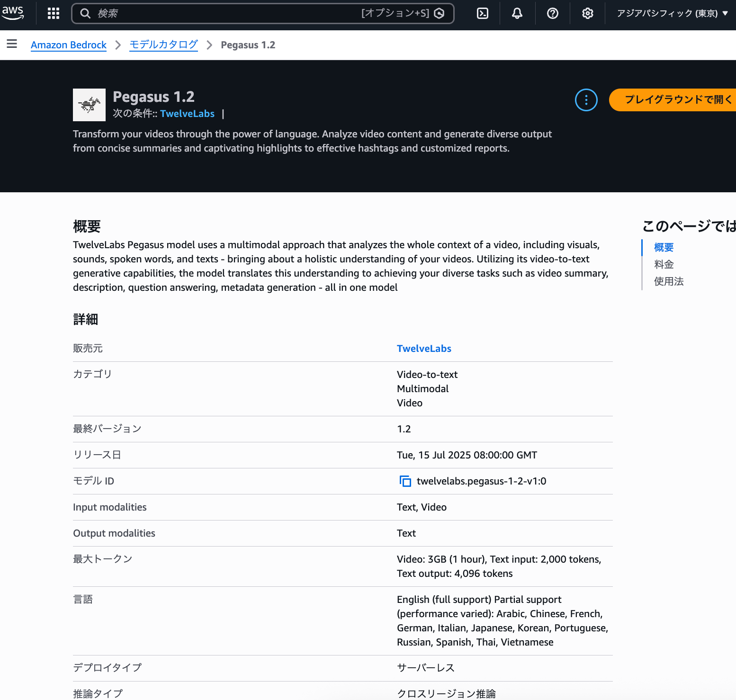The height and width of the screenshot is (700, 736).
Task: Click the search magnifier icon
Action: tap(85, 13)
